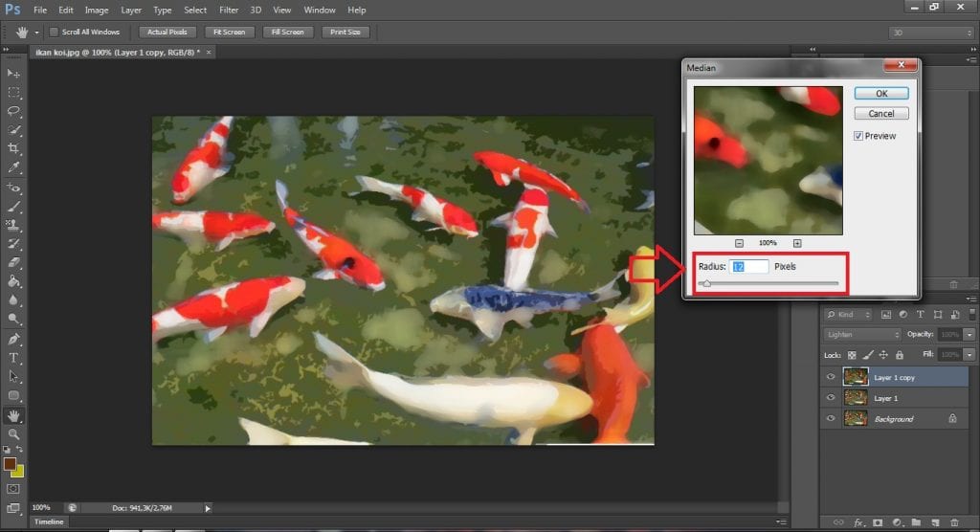Select the Zoom magnifier tool
The image size is (980, 532).
pos(13,433)
